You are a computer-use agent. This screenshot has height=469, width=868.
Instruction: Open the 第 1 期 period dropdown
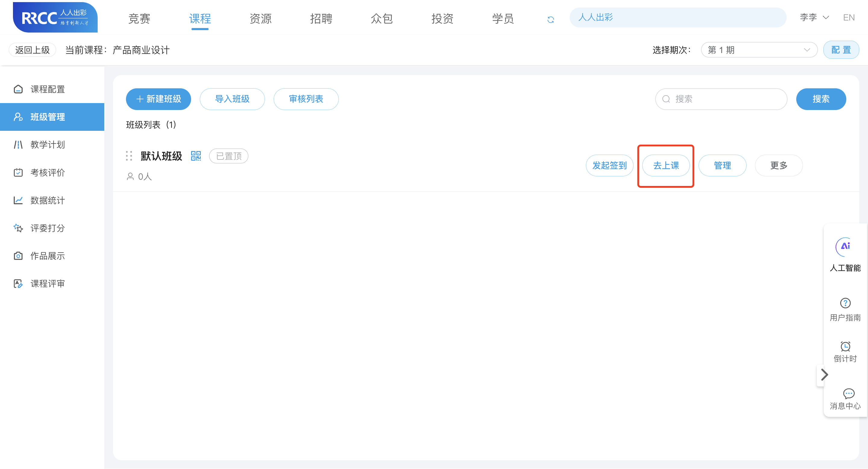pos(759,50)
